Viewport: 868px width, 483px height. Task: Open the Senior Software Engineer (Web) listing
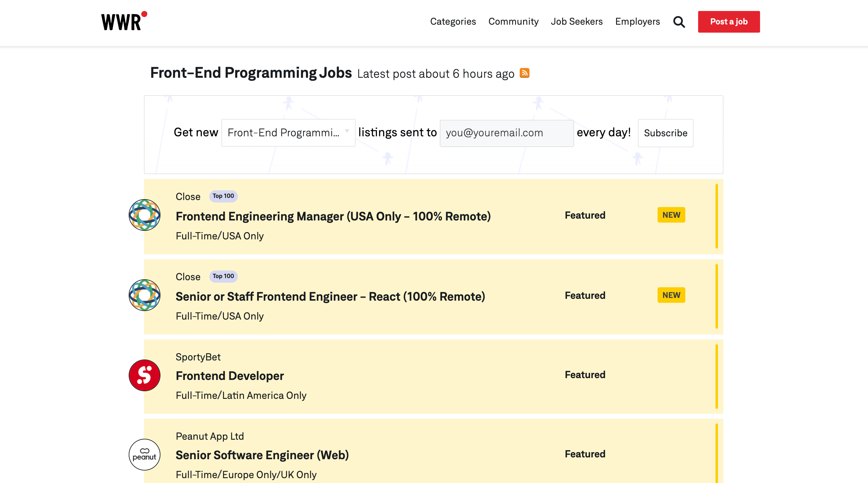point(262,455)
